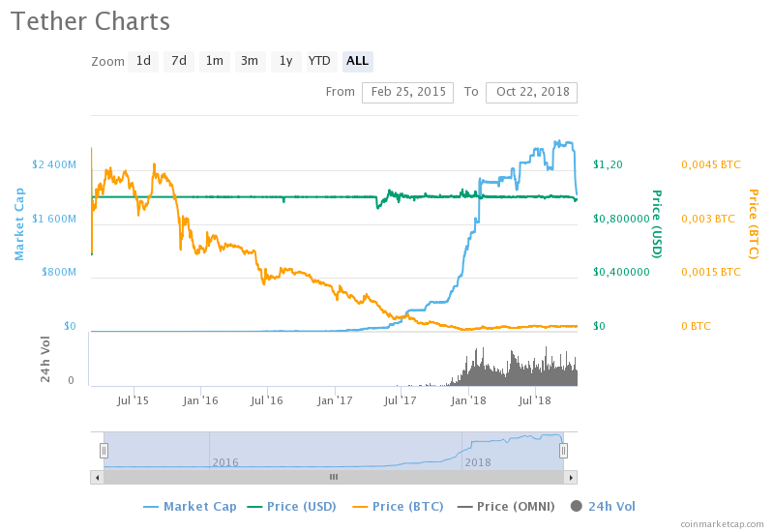Click the navigator scrollbar thumb grip
Screen dimensions: 774x532
pos(334,477)
